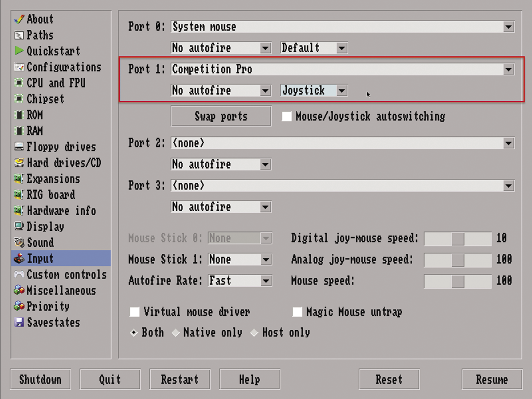Adjust the Mouse speed slider

[458, 281]
